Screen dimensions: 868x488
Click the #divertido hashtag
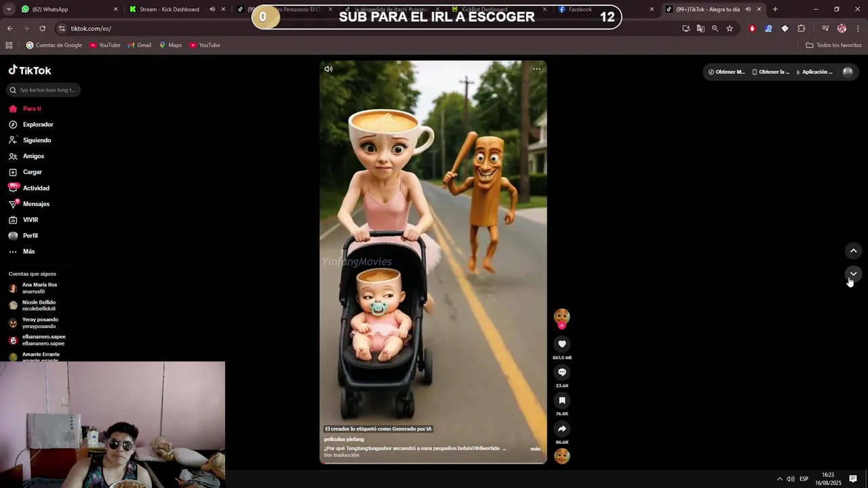487,449
